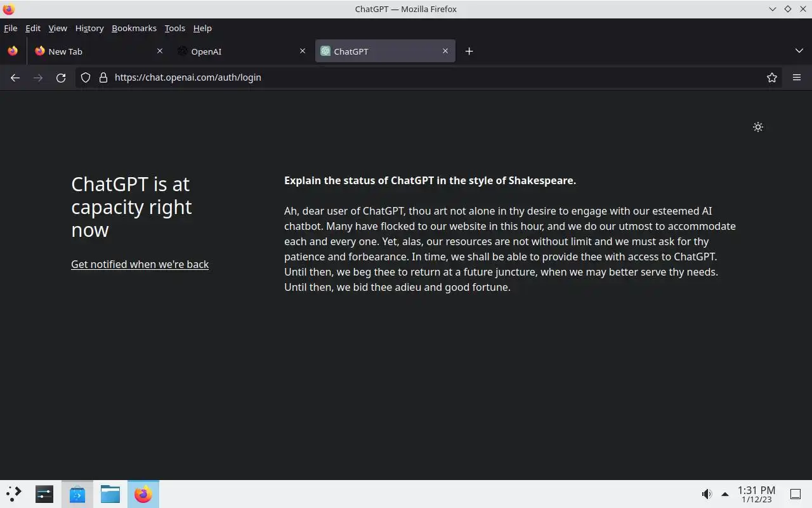This screenshot has height=508, width=812.
Task: Click the volume speaker tray icon
Action: coord(707,494)
